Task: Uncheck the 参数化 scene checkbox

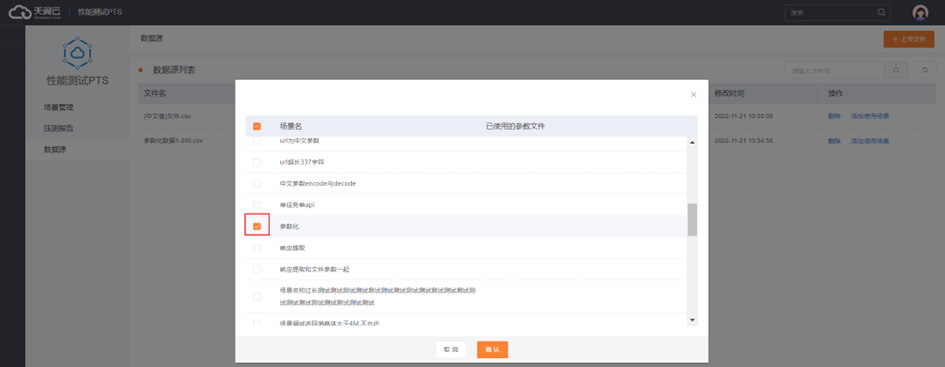Action: click(257, 226)
